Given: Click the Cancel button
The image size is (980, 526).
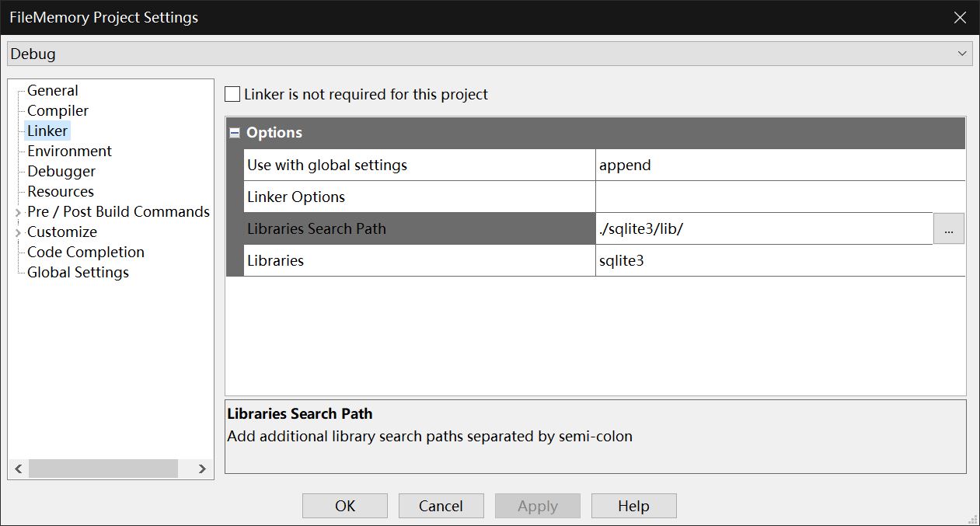Looking at the screenshot, I should coord(441,506).
